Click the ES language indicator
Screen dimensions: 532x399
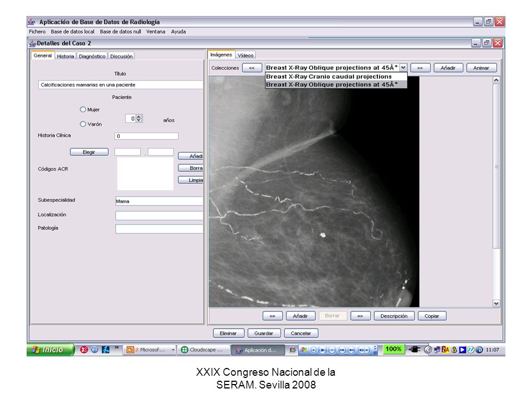[x=293, y=350]
